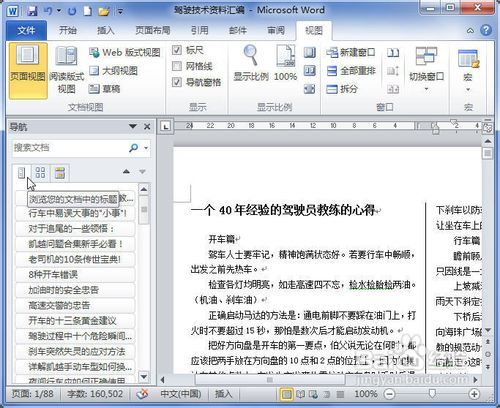Viewport: 500px width, 408px height.
Task: Click word count 字数: 160,502
Action: pos(95,394)
